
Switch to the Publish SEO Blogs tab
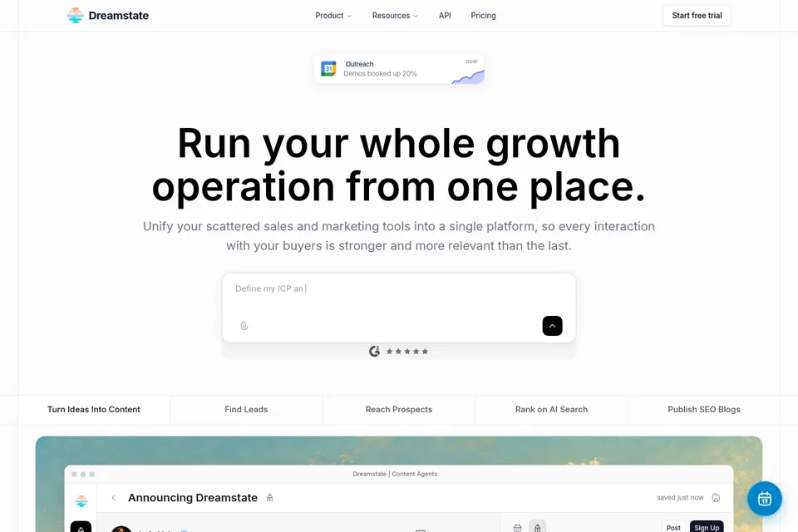click(704, 410)
